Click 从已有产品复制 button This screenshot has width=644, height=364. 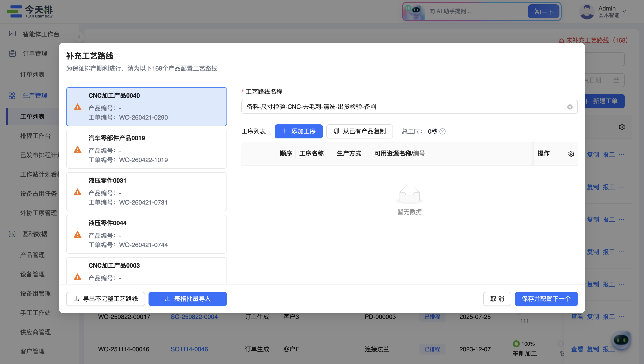(x=359, y=131)
